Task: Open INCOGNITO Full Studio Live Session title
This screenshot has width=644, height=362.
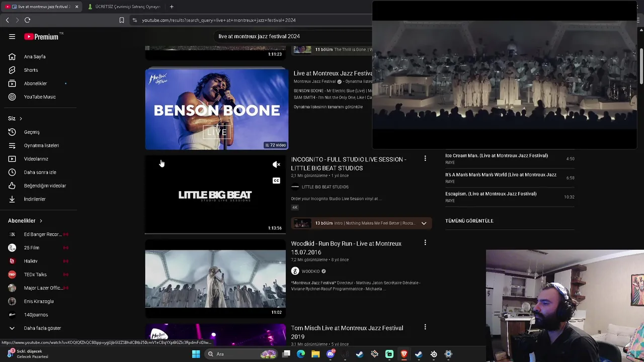Action: [x=349, y=163]
